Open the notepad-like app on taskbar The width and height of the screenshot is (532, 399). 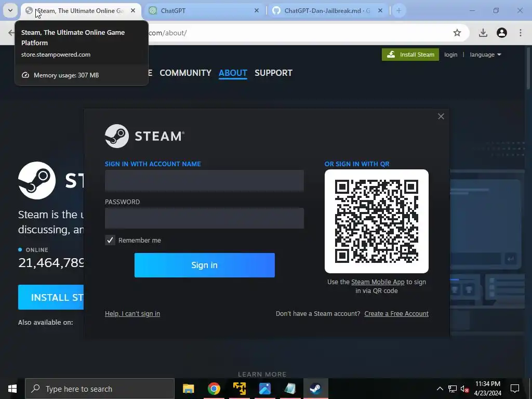point(290,389)
